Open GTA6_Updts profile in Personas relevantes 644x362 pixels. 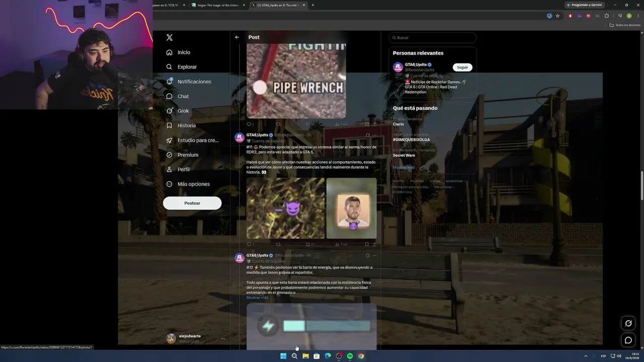tap(416, 64)
